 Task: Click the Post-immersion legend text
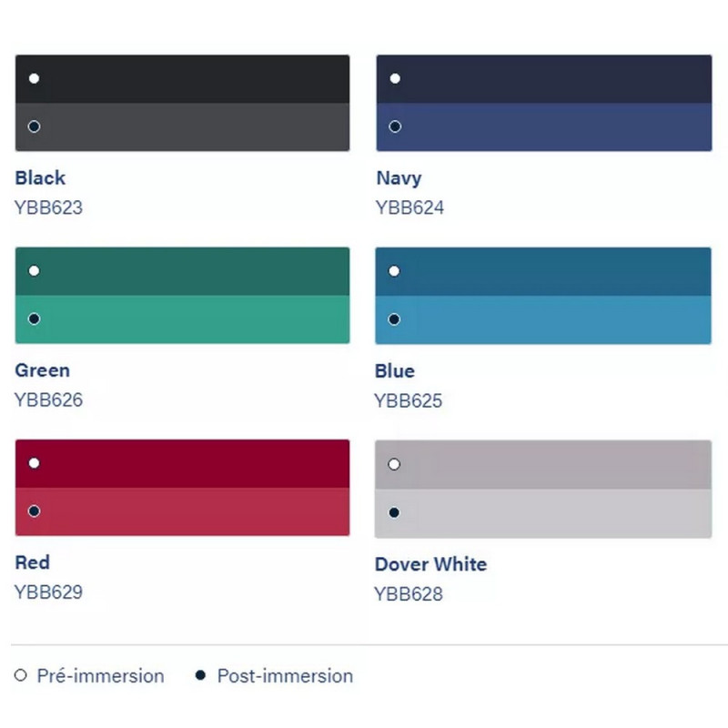pos(285,676)
